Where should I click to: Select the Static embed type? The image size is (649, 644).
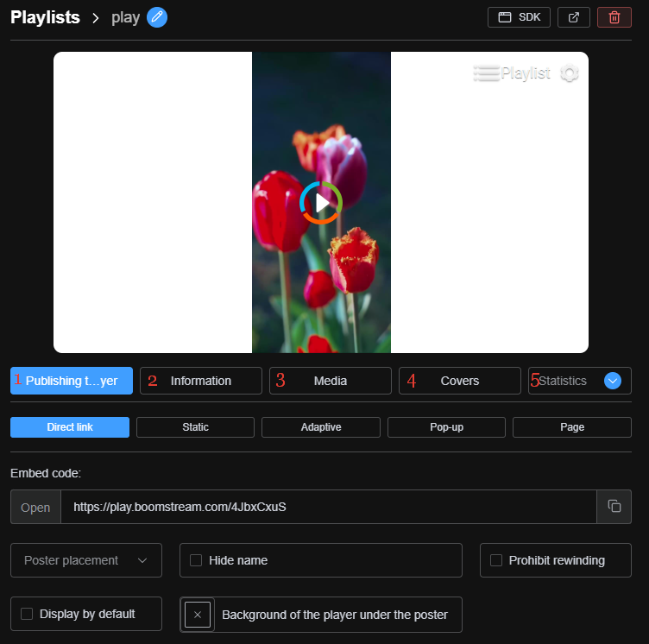click(195, 427)
